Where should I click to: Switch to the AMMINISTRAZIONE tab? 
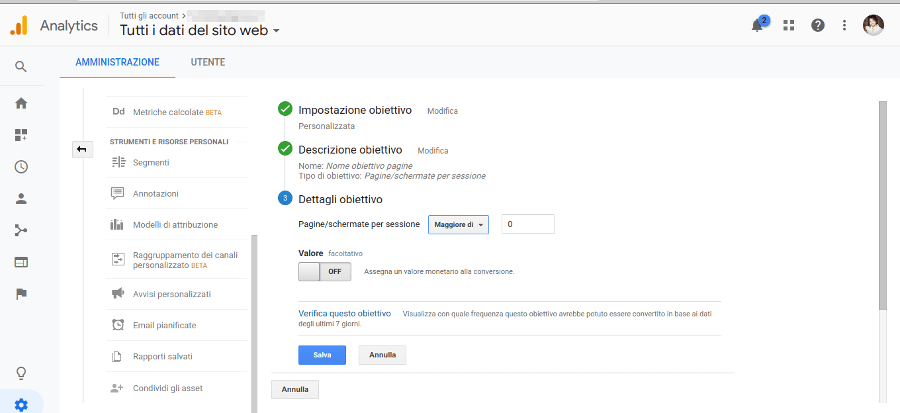click(x=118, y=62)
